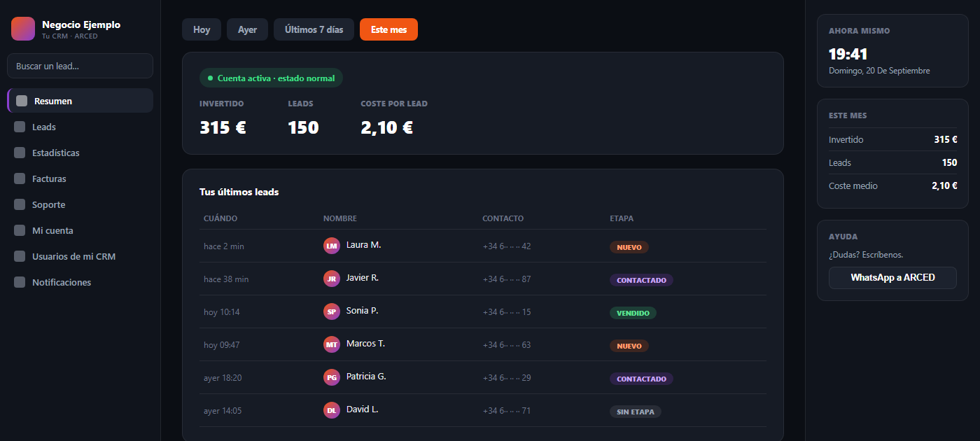
Task: Open Notificaciones in the sidebar
Action: coord(80,282)
